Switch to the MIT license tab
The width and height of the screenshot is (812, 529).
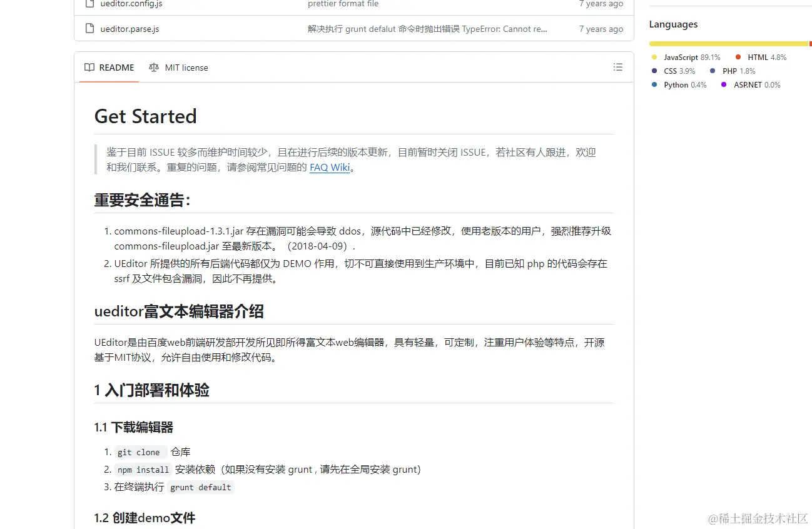[178, 68]
